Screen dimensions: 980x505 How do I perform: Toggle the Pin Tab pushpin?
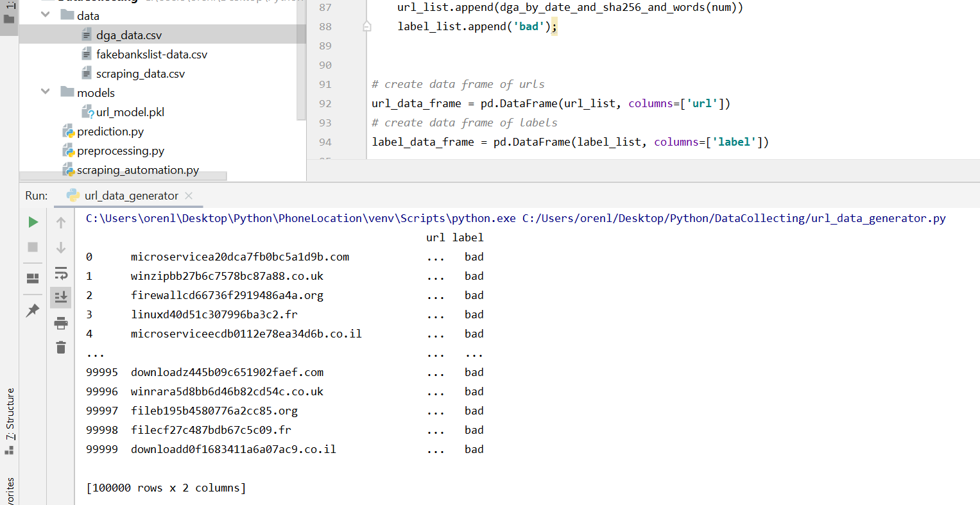[33, 311]
